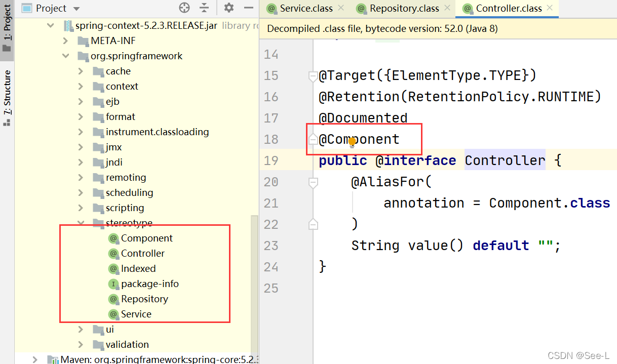Click the @Documented annotation text
Image resolution: width=617 pixels, height=364 pixels.
click(x=363, y=118)
